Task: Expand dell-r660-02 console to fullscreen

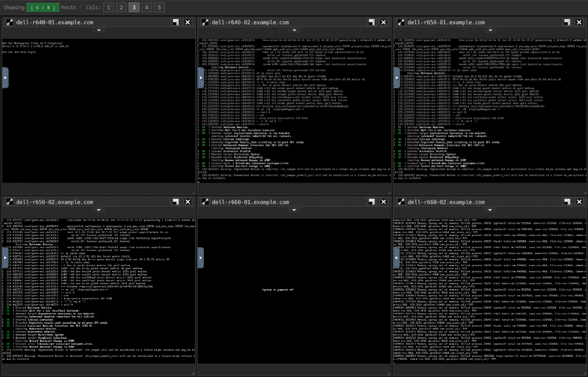Action: pyautogui.click(x=401, y=202)
